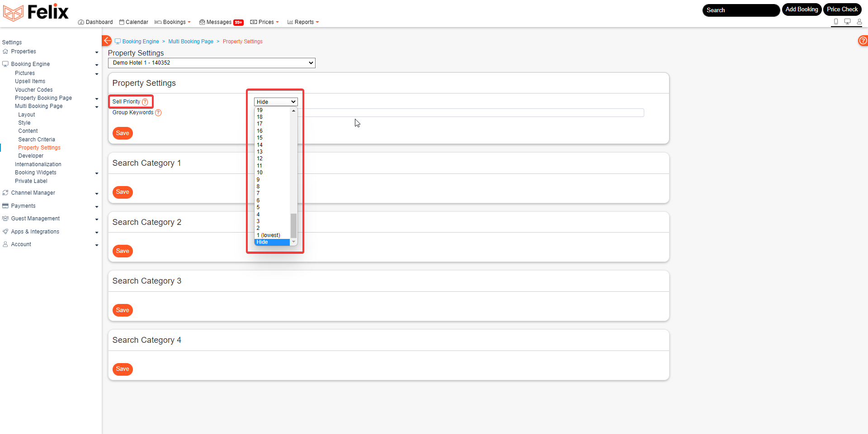Viewport: 868px width, 434px height.
Task: Open the Calendar page
Action: point(134,22)
